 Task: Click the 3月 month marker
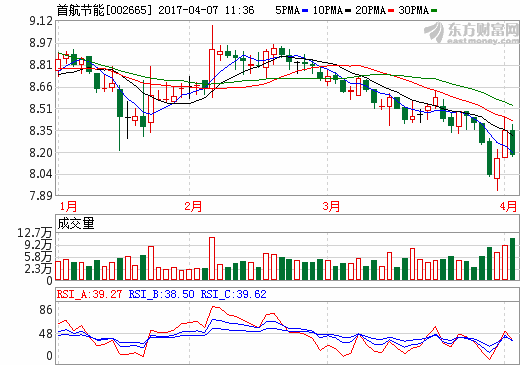(x=331, y=206)
